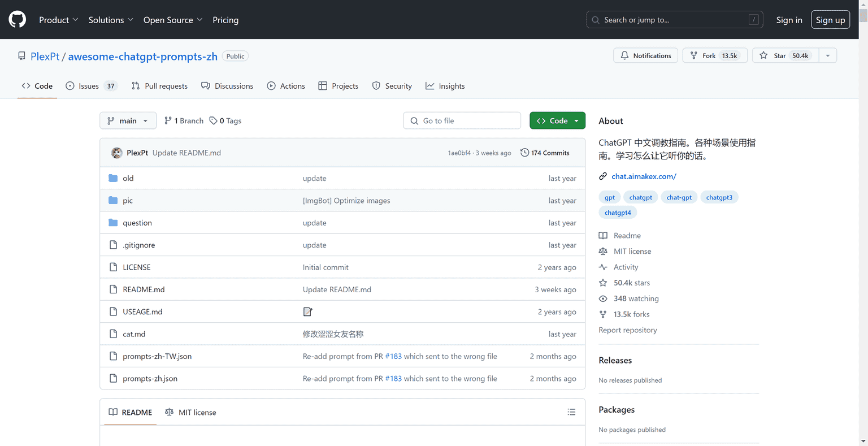
Task: Open the awesome-chatgpt-prompts-zh repository link
Action: pyautogui.click(x=143, y=57)
